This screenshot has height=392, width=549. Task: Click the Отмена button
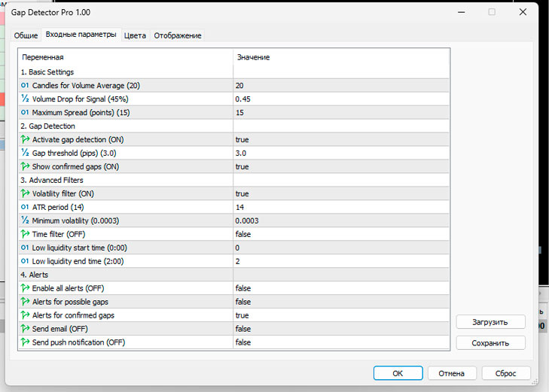pos(452,373)
